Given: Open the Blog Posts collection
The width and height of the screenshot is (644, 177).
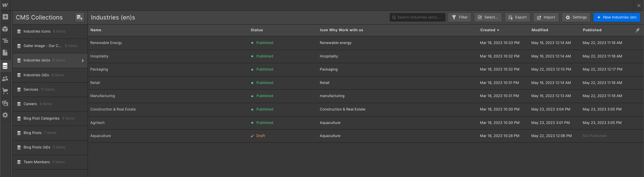Looking at the screenshot, I should pos(33,133).
